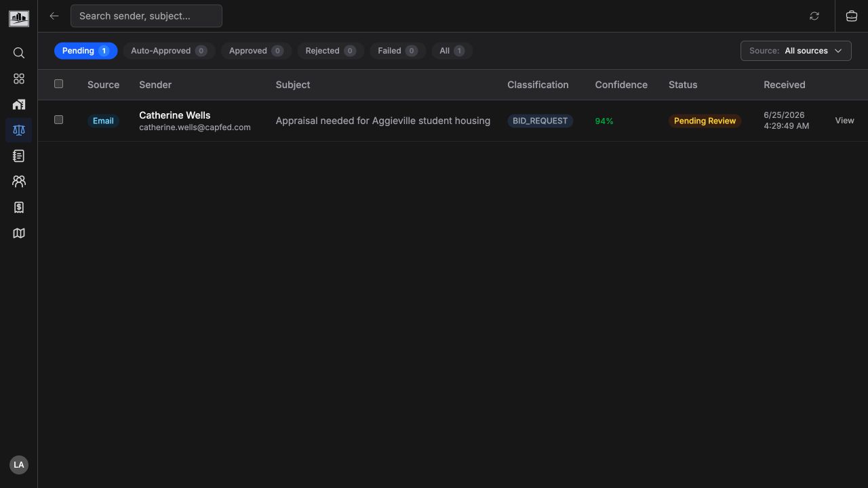Refresh the inbox list

(x=814, y=16)
